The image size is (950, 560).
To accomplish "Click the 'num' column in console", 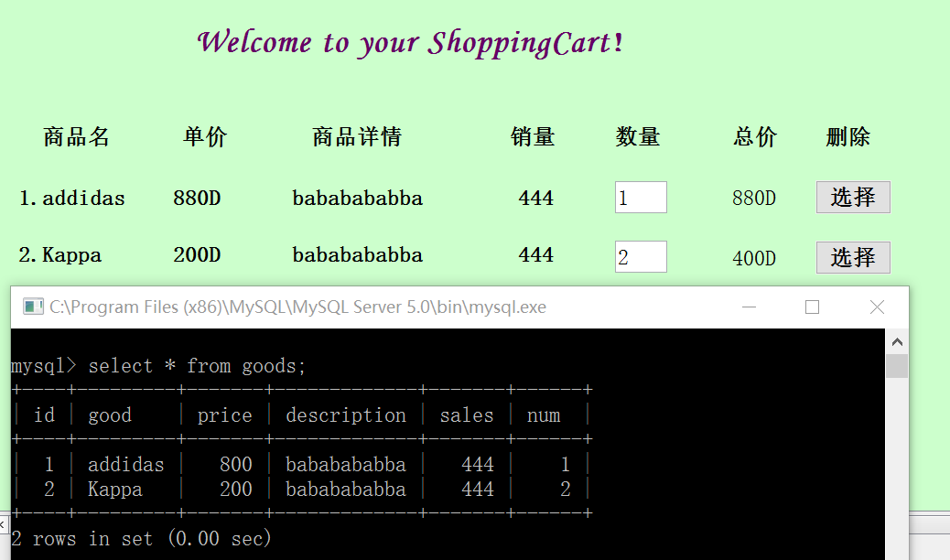I will [x=544, y=415].
